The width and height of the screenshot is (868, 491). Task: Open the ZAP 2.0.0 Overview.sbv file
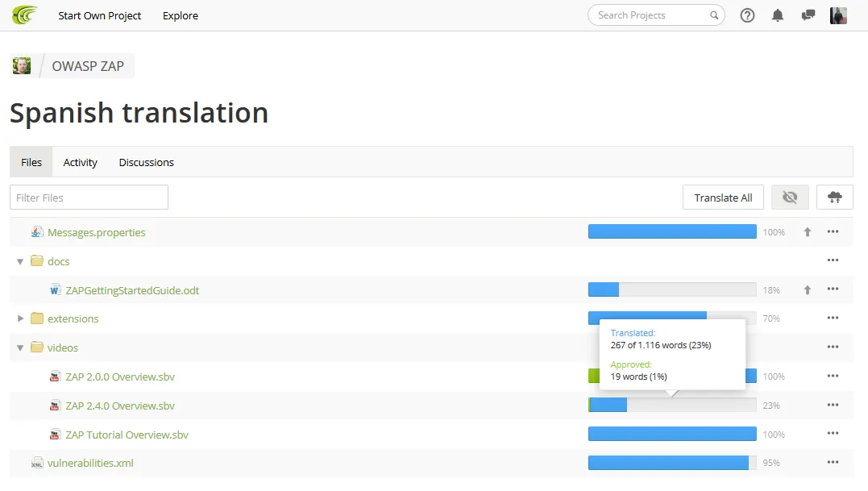pyautogui.click(x=120, y=377)
